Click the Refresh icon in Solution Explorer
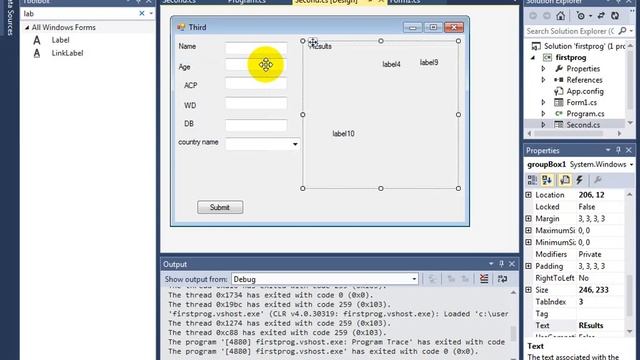Image resolution: width=640 pixels, height=360 pixels. point(615,16)
